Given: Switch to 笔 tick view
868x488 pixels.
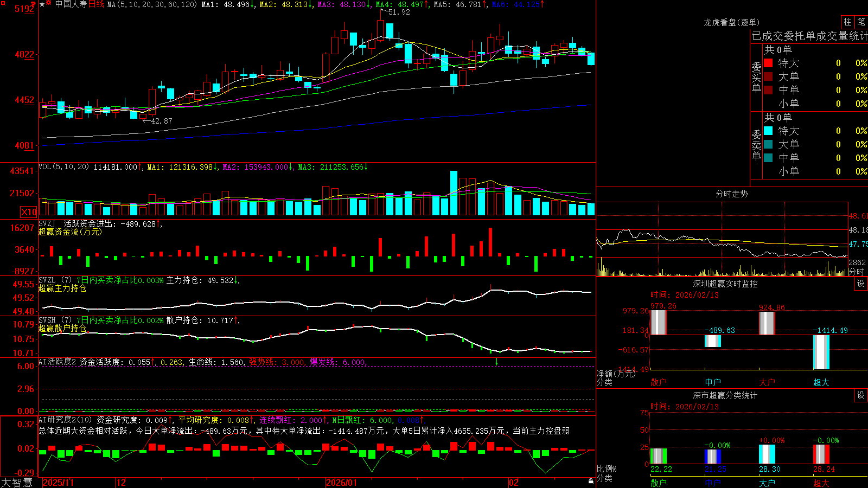Looking at the screenshot, I should [x=861, y=22].
